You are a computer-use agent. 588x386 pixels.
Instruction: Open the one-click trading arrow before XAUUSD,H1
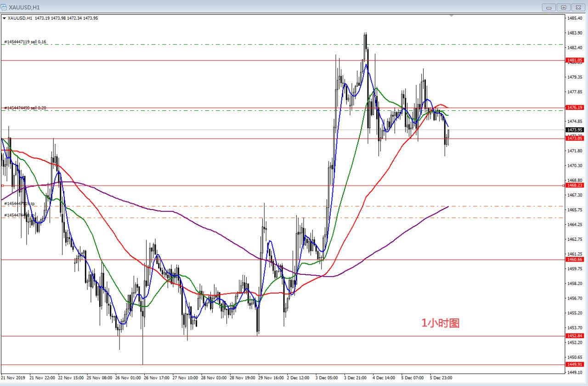coord(4,18)
